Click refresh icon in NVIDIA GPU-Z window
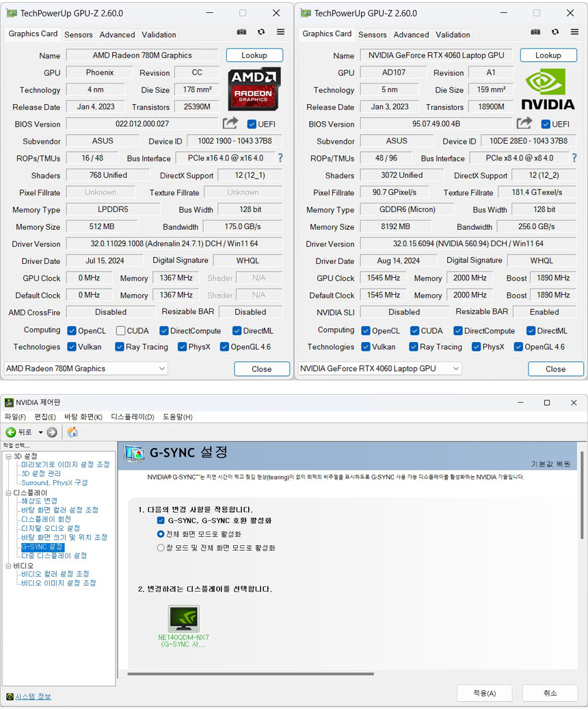 pos(555,31)
